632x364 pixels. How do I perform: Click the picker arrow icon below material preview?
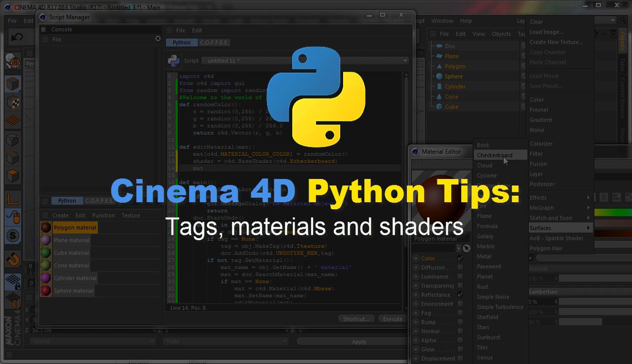(x=466, y=249)
